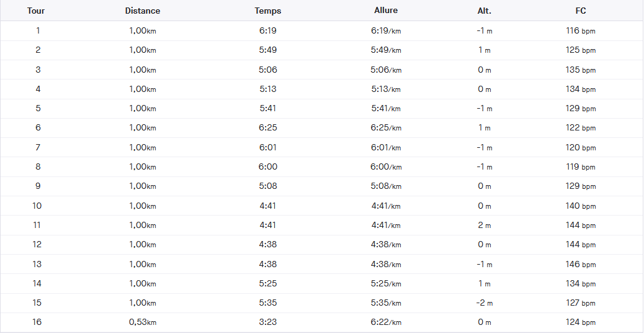Screen dimensions: 644x333
Task: Click the 116 bpm heart rate
Action: coord(580,30)
